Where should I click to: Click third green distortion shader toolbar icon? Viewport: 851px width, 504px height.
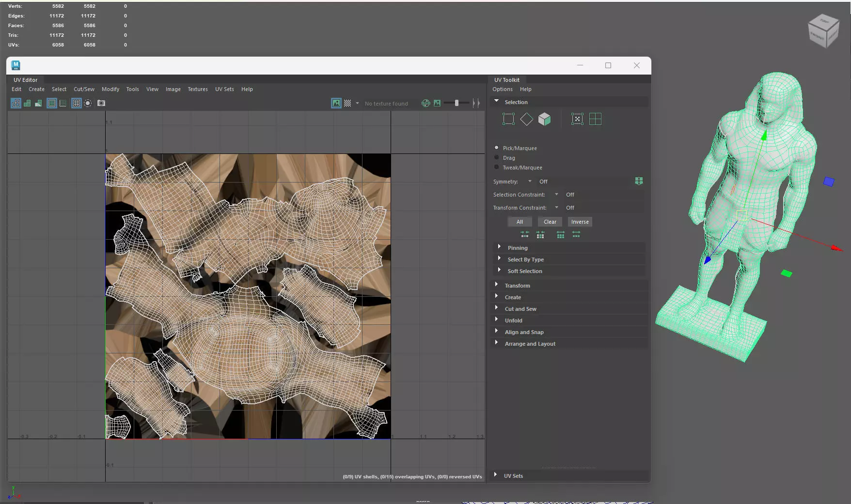tap(38, 103)
